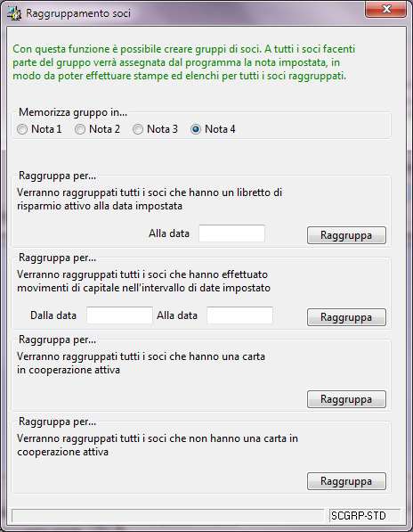Click Raggruppa for libretto di risparmio attivo
This screenshot has width=413, height=532.
tap(346, 235)
